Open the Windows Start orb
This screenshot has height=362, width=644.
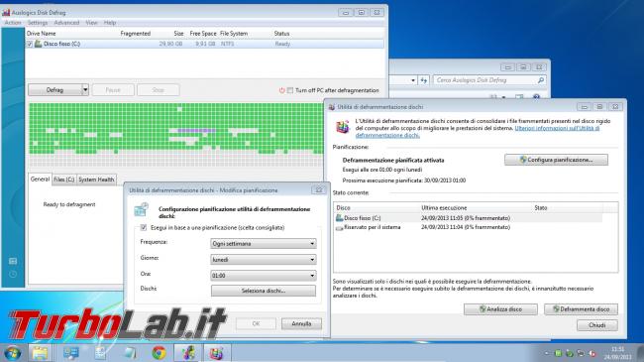pyautogui.click(x=12, y=352)
